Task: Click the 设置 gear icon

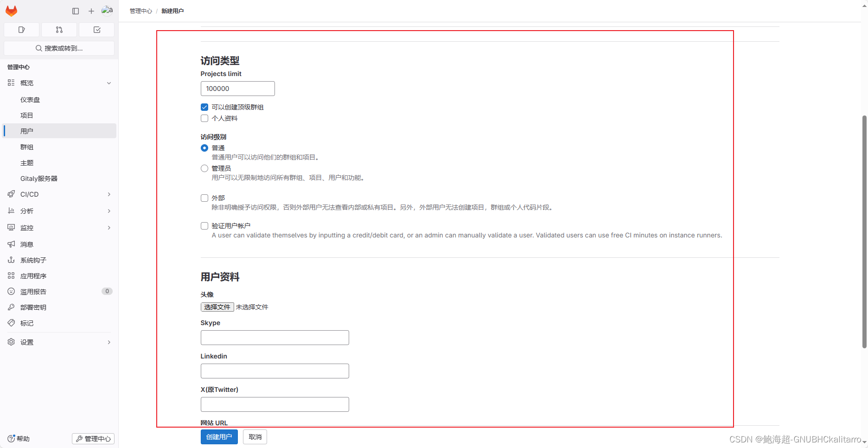Action: pos(11,342)
